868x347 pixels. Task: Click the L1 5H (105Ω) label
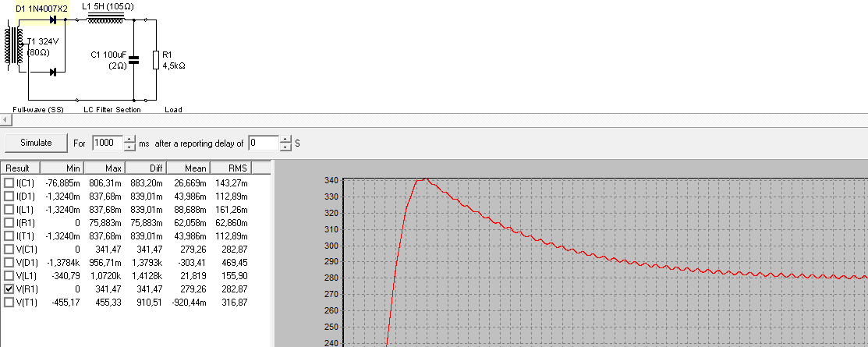pos(108,7)
